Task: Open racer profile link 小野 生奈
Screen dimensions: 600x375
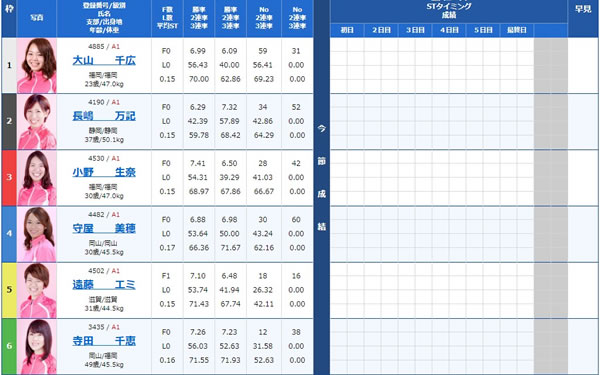Action: [x=104, y=172]
